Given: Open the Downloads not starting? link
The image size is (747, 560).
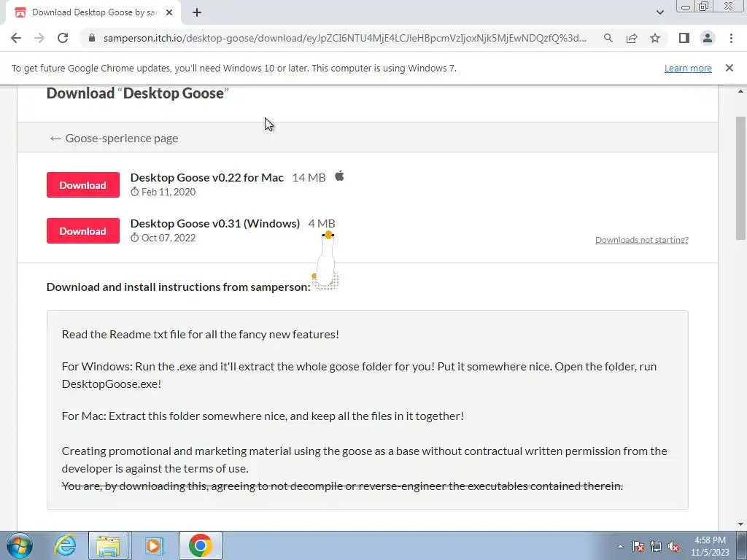Looking at the screenshot, I should tap(642, 239).
